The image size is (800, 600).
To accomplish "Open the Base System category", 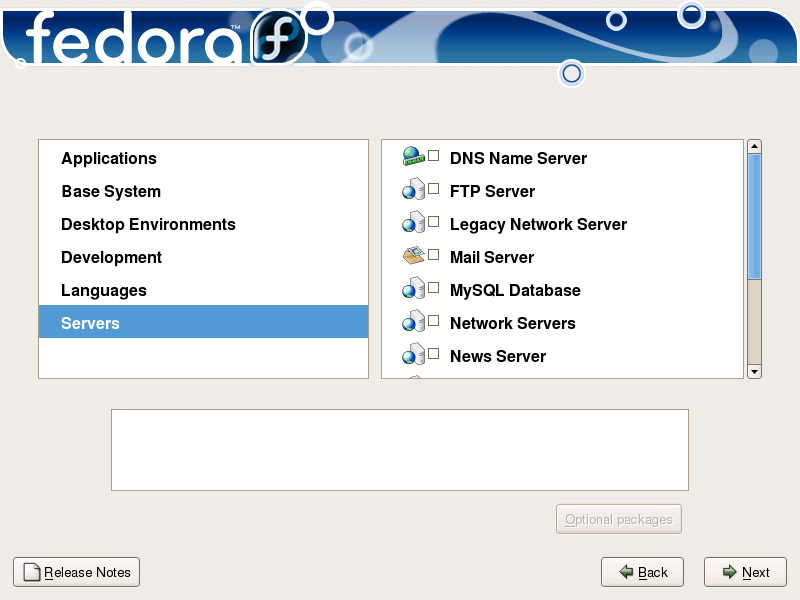I will (204, 191).
